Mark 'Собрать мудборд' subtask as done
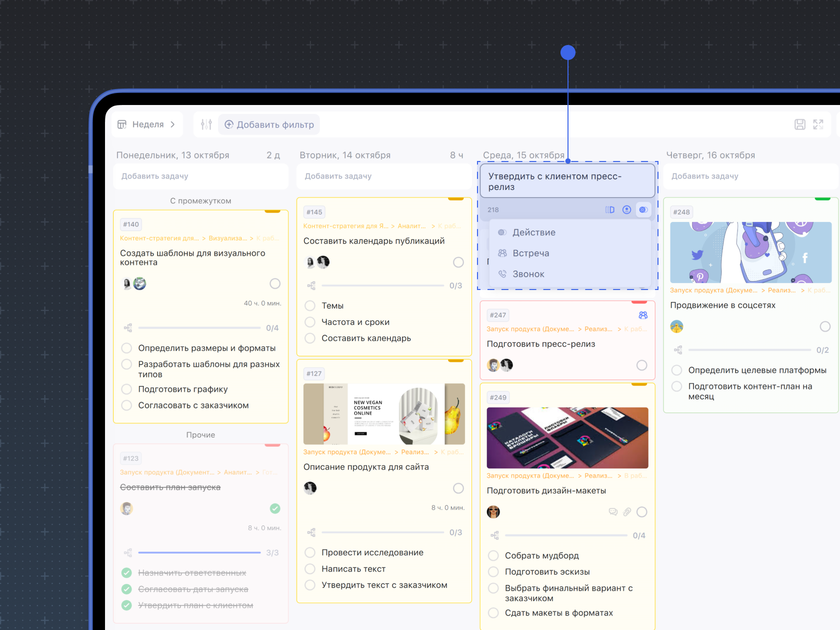Image resolution: width=840 pixels, height=630 pixels. (x=493, y=555)
